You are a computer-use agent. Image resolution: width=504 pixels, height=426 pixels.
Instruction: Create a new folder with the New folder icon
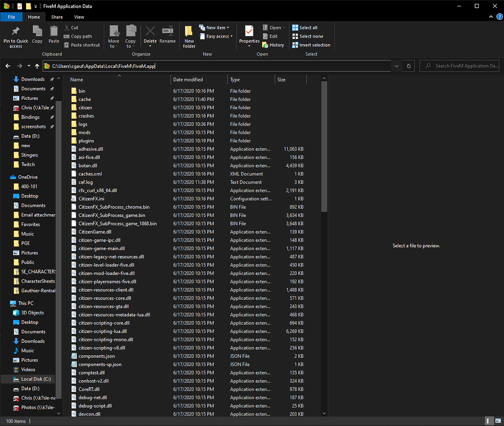(189, 36)
